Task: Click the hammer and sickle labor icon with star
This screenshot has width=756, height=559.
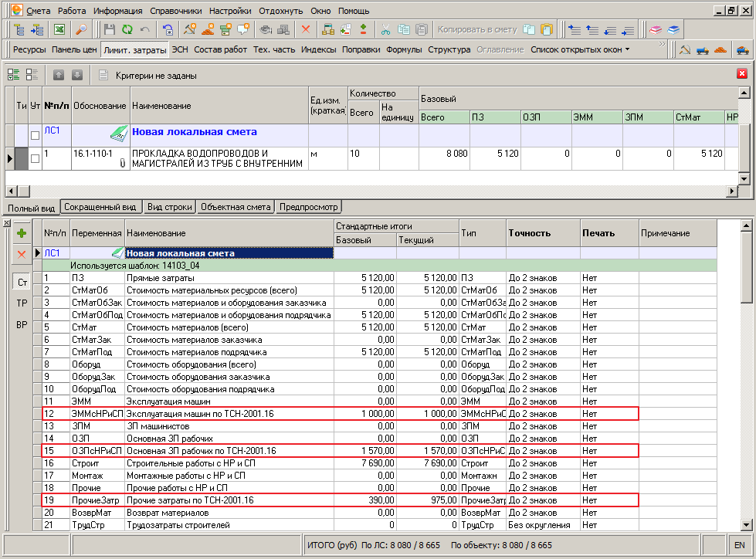Action: click(190, 30)
